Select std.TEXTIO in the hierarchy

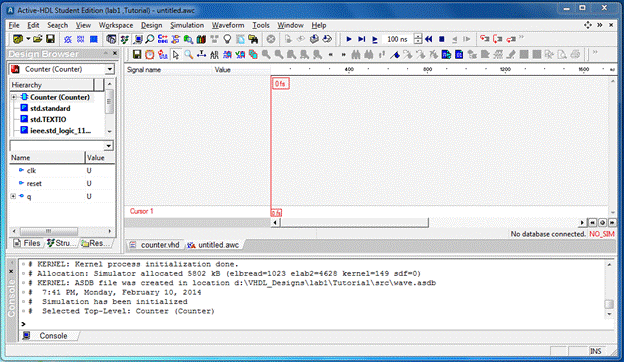click(x=48, y=119)
